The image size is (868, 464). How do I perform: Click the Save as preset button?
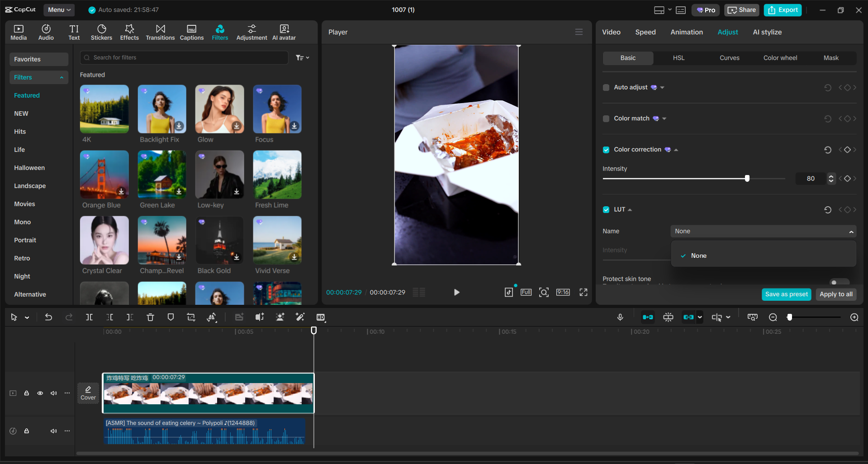tap(786, 294)
